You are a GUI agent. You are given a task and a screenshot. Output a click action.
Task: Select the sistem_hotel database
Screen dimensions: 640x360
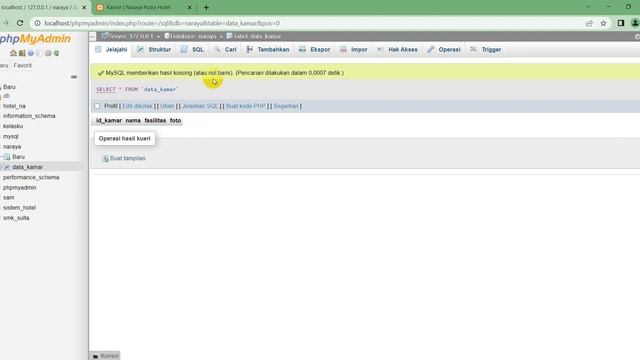coord(20,208)
